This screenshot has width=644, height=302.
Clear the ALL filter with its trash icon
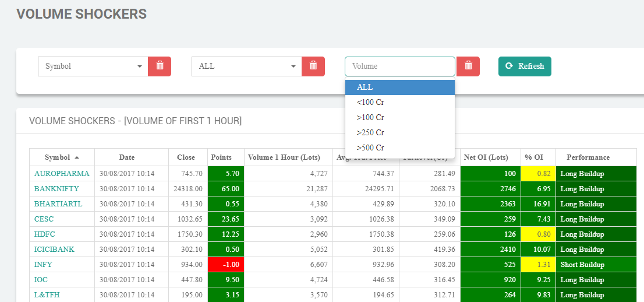[313, 66]
